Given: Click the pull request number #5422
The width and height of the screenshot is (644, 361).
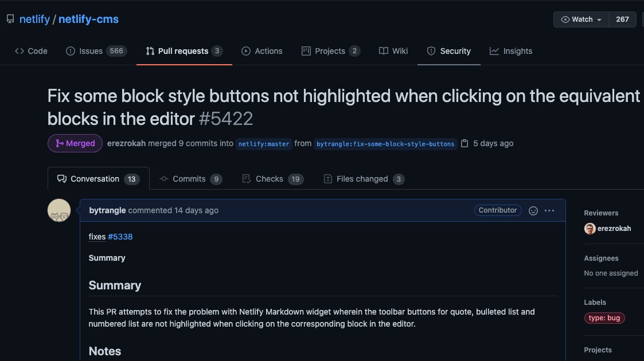Looking at the screenshot, I should tap(226, 119).
